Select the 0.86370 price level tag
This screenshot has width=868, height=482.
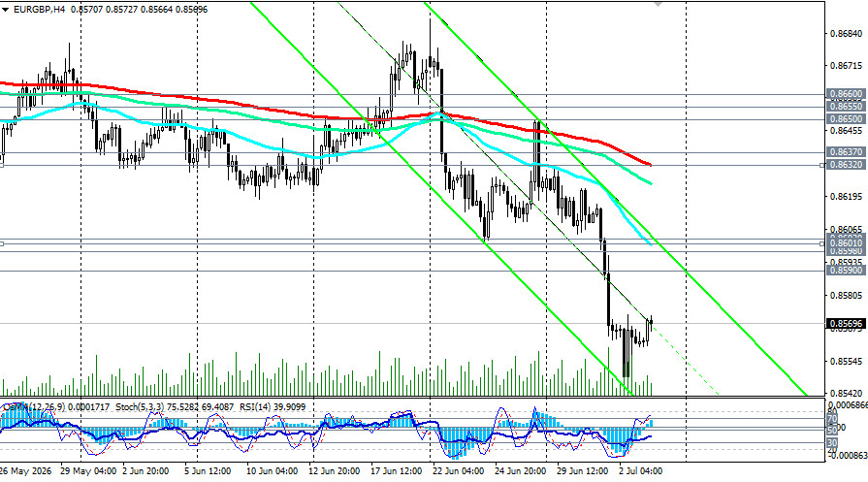[x=846, y=151]
